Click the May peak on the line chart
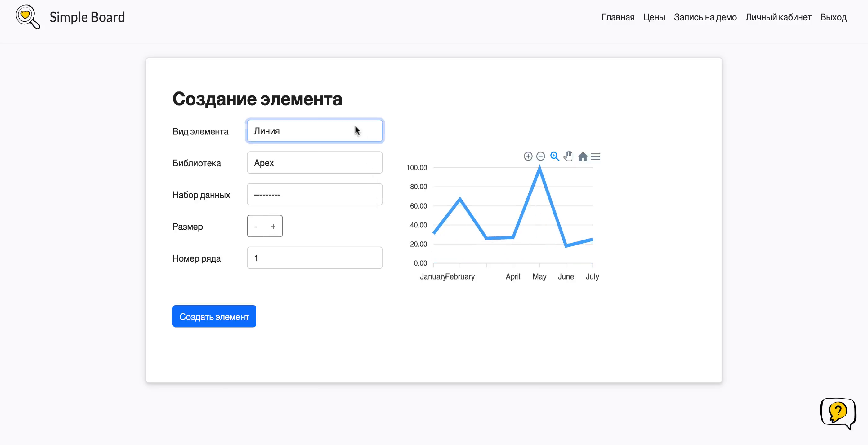The width and height of the screenshot is (868, 445). (539, 168)
